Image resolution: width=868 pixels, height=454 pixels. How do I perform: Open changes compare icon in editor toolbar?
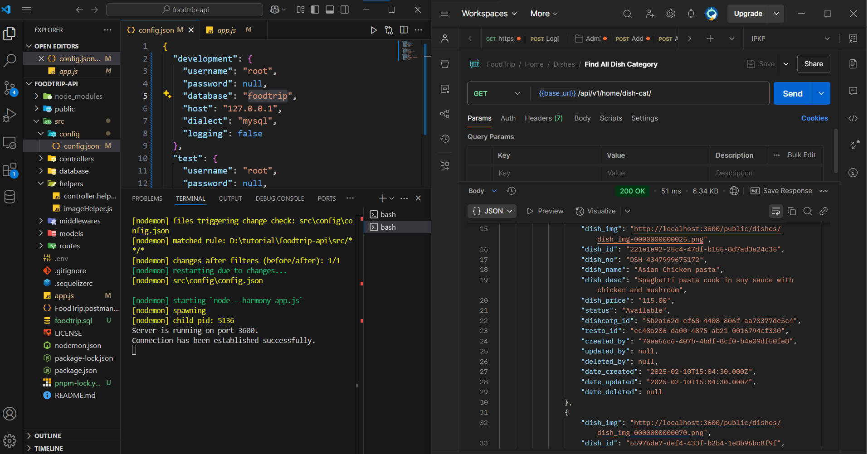(389, 30)
